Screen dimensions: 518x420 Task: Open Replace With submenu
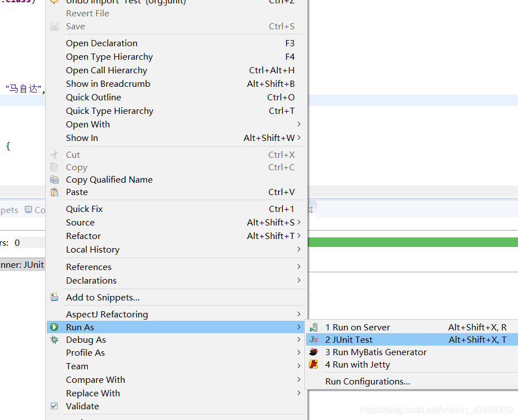point(176,394)
